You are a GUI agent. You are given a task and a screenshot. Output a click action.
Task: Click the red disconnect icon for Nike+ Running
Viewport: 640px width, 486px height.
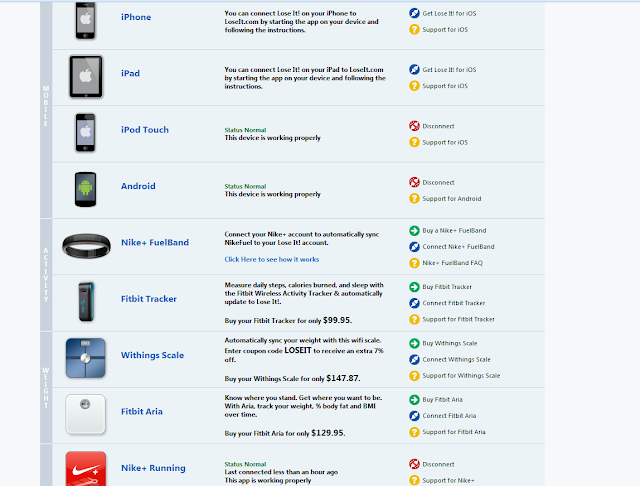(x=414, y=464)
